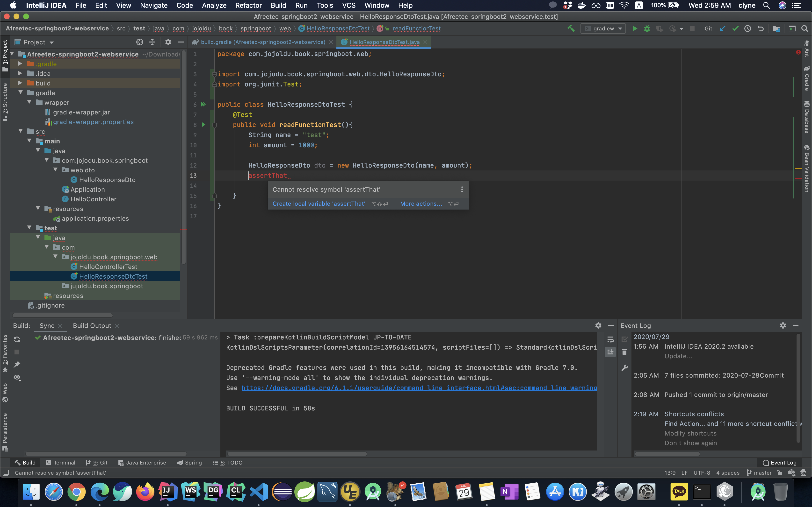Click the Build project hammer icon

pyautogui.click(x=571, y=28)
